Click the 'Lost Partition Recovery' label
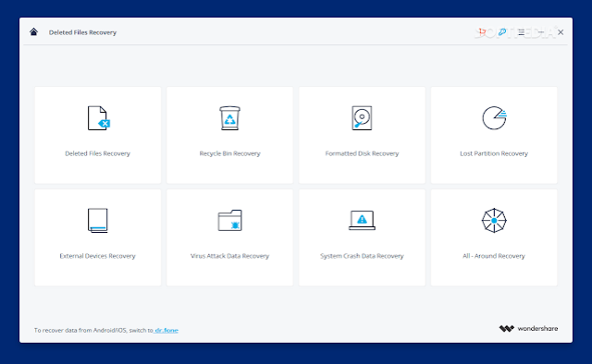The width and height of the screenshot is (592, 364). tap(494, 153)
